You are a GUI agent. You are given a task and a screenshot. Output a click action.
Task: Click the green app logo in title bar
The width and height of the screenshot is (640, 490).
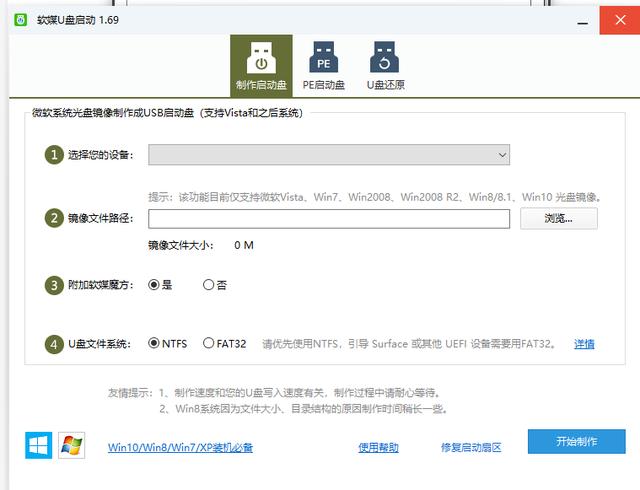tap(19, 18)
